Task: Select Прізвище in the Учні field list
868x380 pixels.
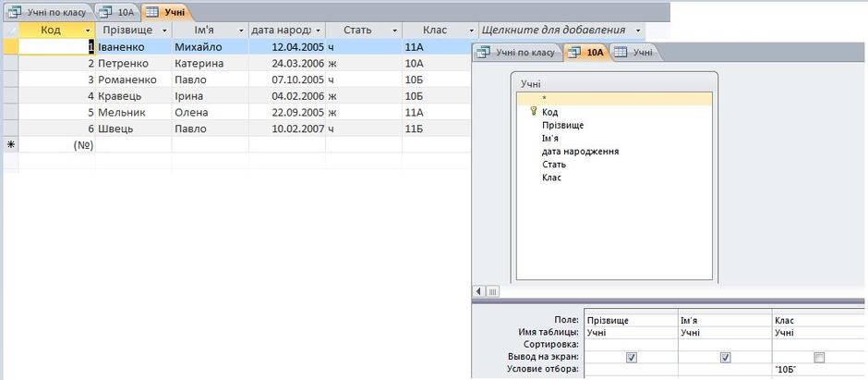Action: [x=614, y=125]
